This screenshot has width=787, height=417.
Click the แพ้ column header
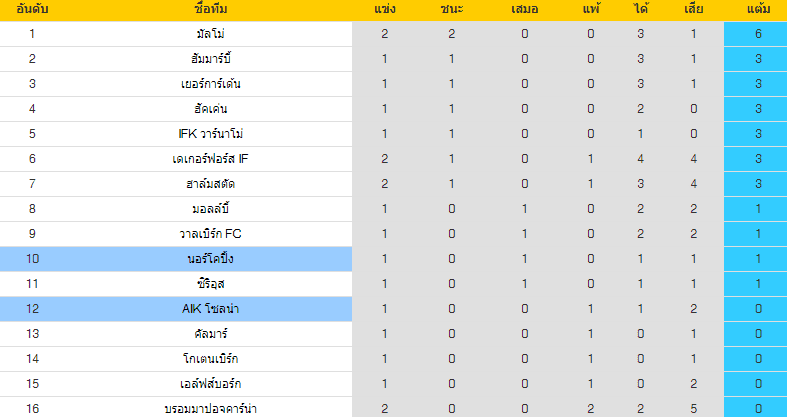[591, 9]
